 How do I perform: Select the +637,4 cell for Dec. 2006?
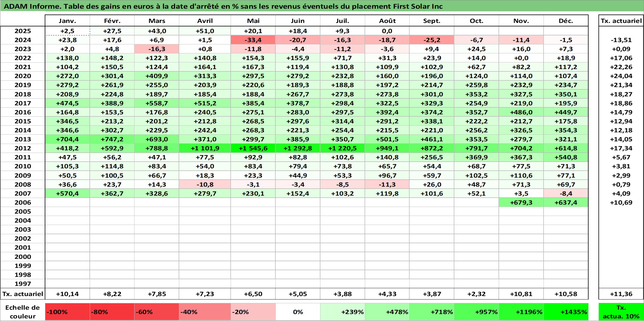coord(566,203)
